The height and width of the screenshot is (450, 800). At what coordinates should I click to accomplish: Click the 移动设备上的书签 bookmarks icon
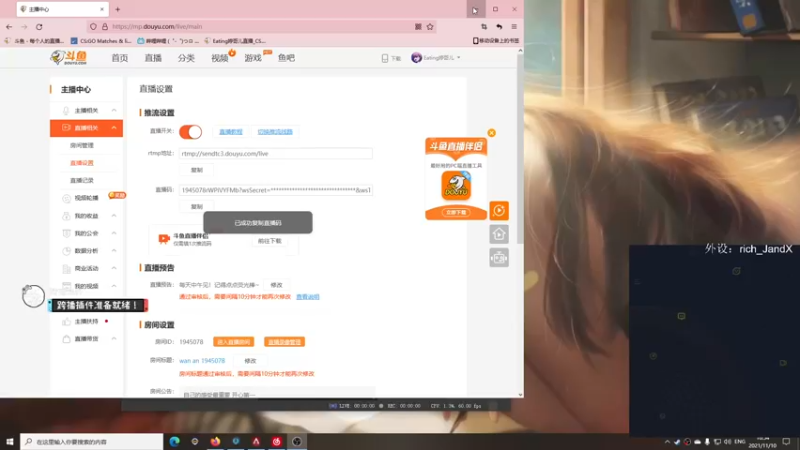(x=496, y=41)
